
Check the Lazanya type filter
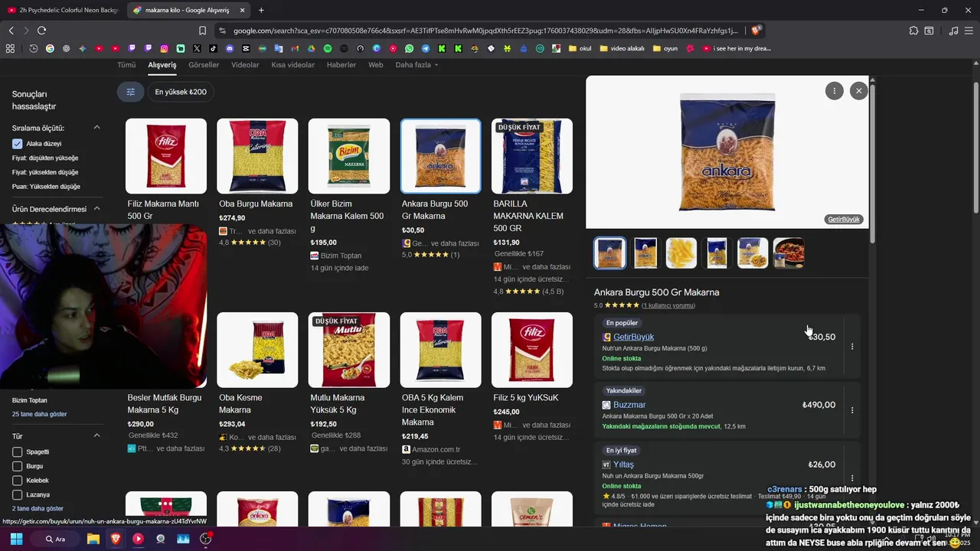point(17,494)
